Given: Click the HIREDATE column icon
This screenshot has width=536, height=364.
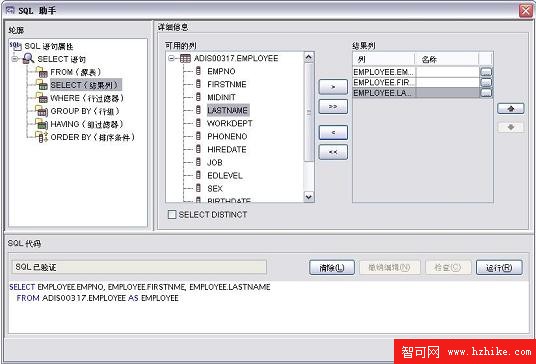Looking at the screenshot, I should coord(198,149).
